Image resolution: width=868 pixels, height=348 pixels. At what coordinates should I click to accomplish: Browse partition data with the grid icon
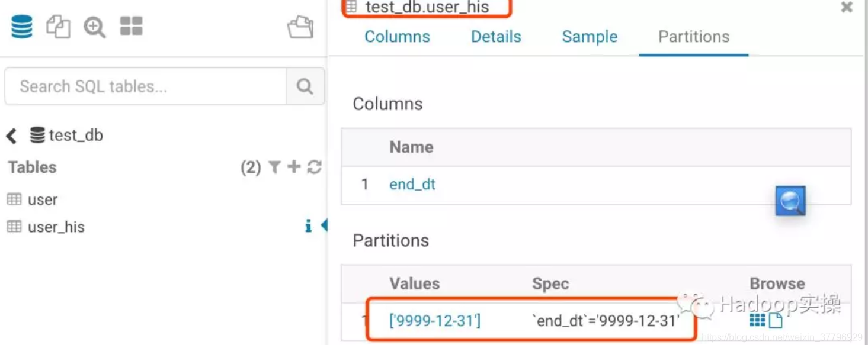click(757, 320)
